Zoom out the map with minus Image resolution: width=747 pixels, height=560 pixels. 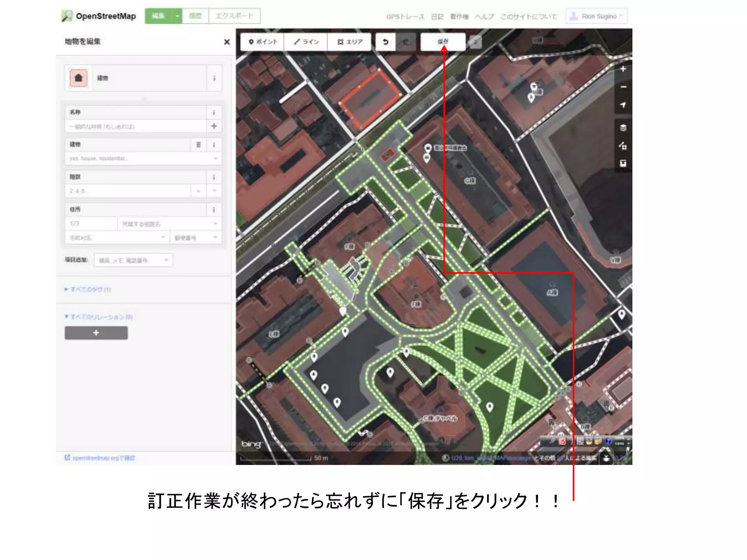click(623, 87)
